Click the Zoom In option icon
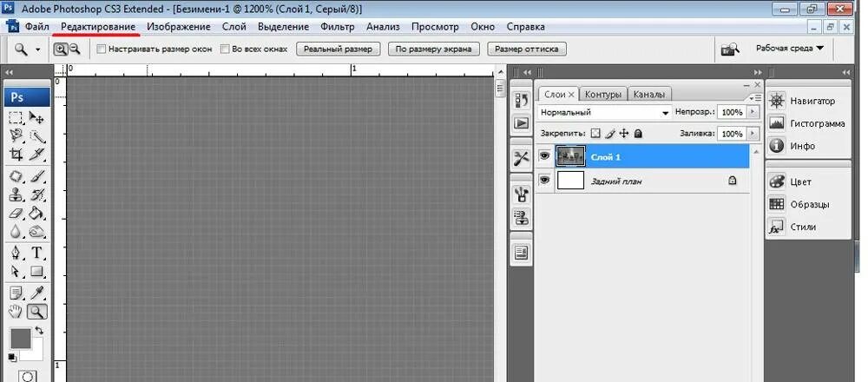Screen dimensions: 868x382 point(61,49)
